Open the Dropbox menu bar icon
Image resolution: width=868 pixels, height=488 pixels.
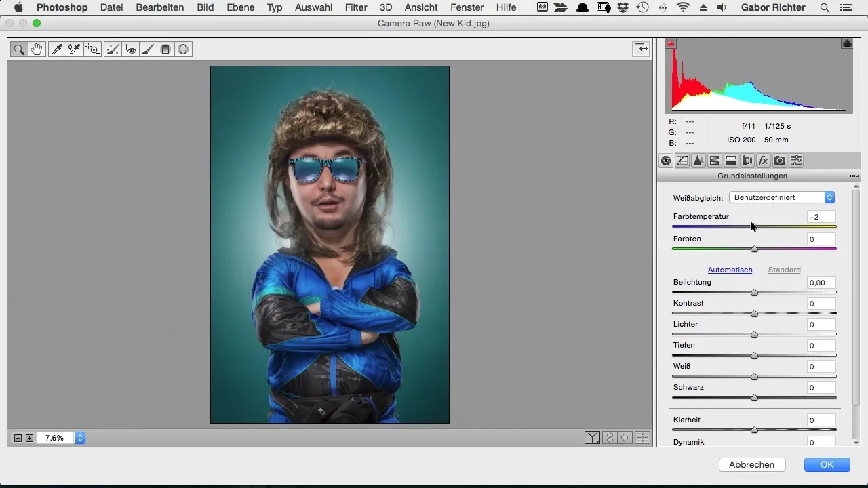click(622, 7)
